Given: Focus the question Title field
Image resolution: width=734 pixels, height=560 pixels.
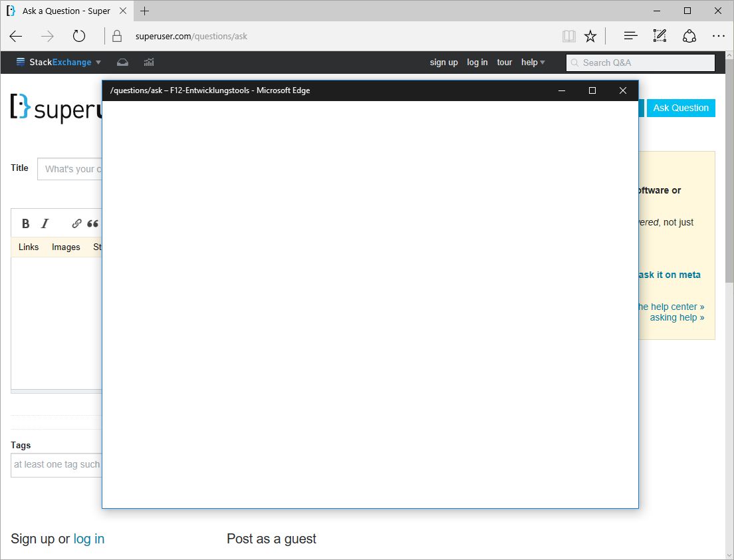Looking at the screenshot, I should point(70,169).
